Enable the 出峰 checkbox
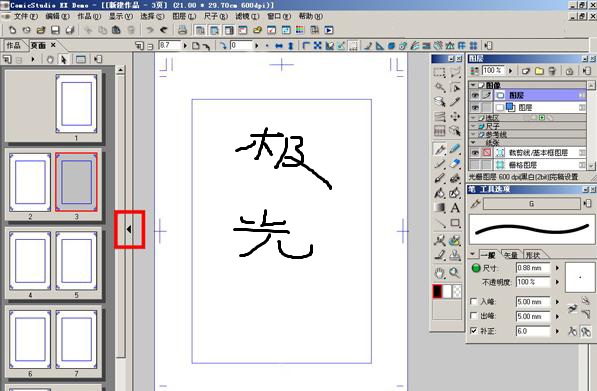Image resolution: width=597 pixels, height=391 pixels. [x=474, y=316]
